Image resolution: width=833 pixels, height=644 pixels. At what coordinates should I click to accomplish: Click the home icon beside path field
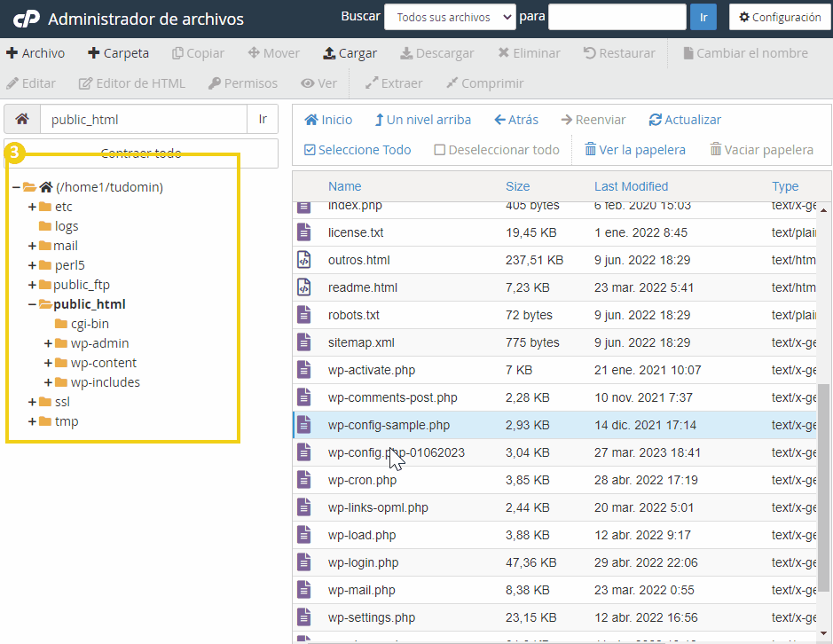(x=22, y=119)
